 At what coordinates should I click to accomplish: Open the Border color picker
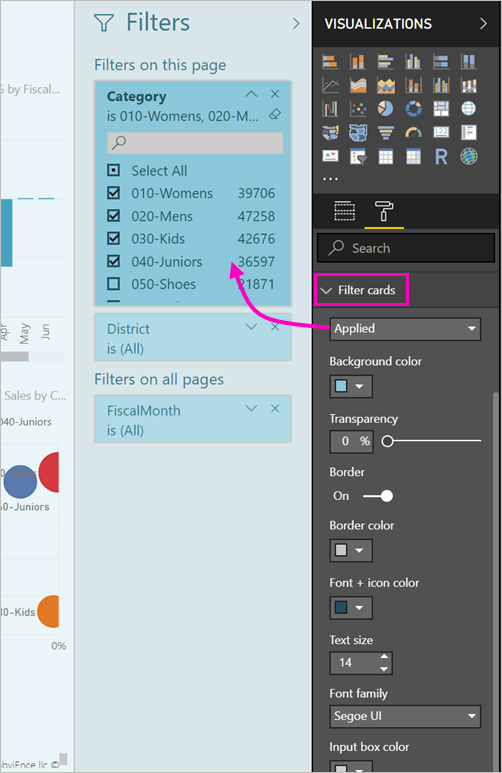(351, 550)
